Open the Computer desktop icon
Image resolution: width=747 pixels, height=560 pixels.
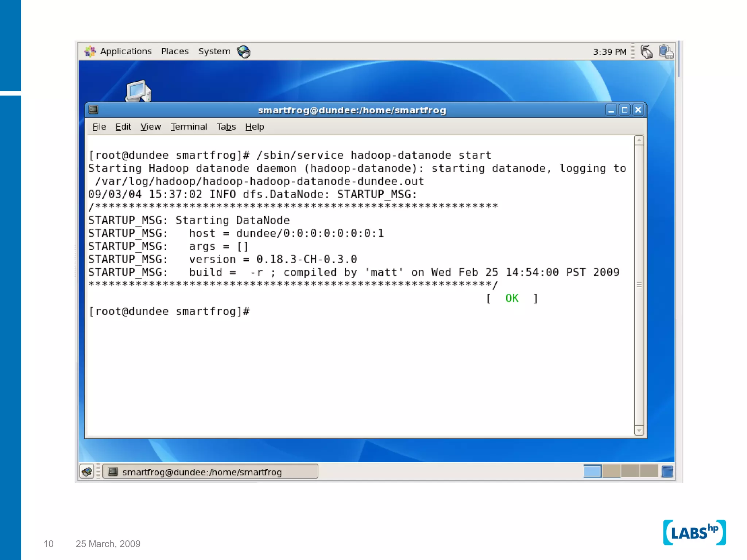(138, 91)
